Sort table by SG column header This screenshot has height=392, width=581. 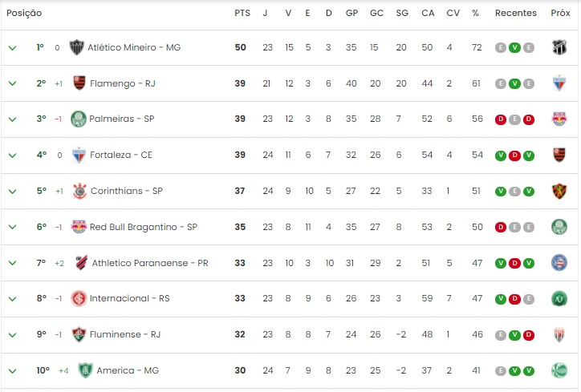click(x=402, y=14)
